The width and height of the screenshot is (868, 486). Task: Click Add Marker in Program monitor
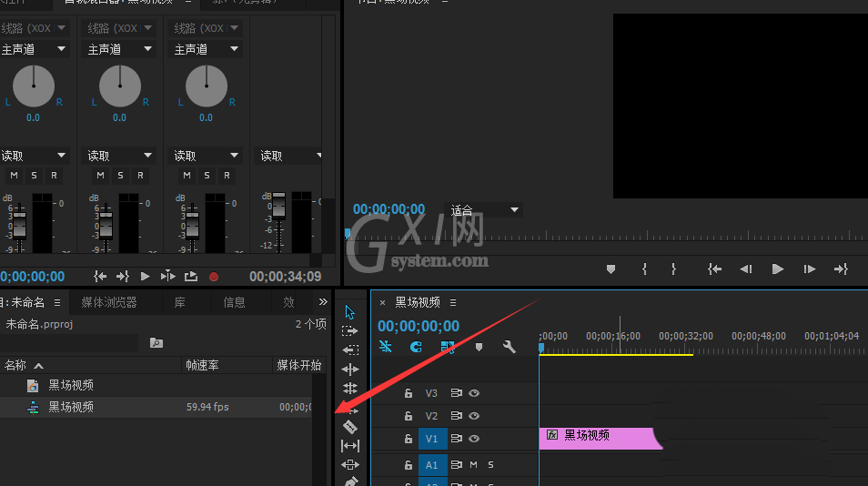(611, 269)
